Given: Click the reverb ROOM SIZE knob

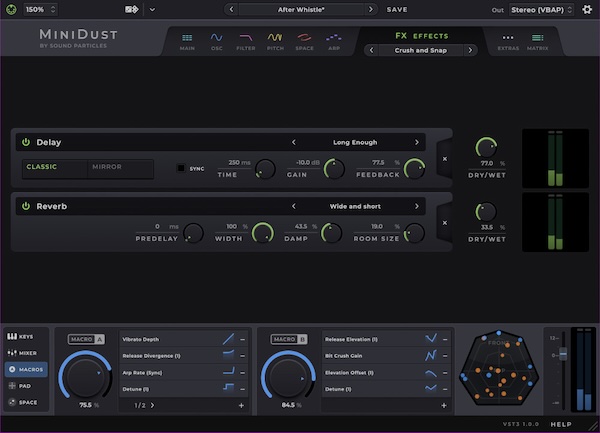Looking at the screenshot, I should point(415,233).
